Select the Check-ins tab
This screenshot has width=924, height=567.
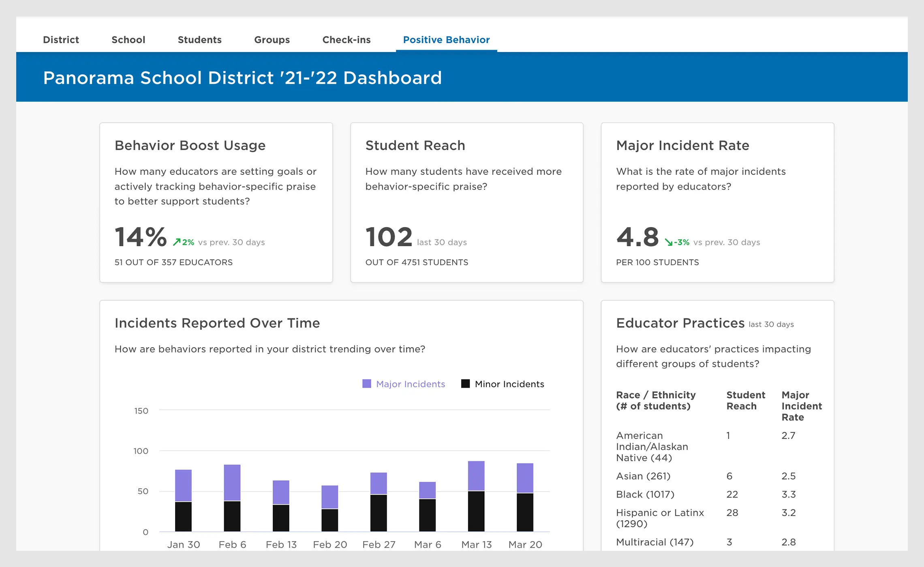click(346, 40)
